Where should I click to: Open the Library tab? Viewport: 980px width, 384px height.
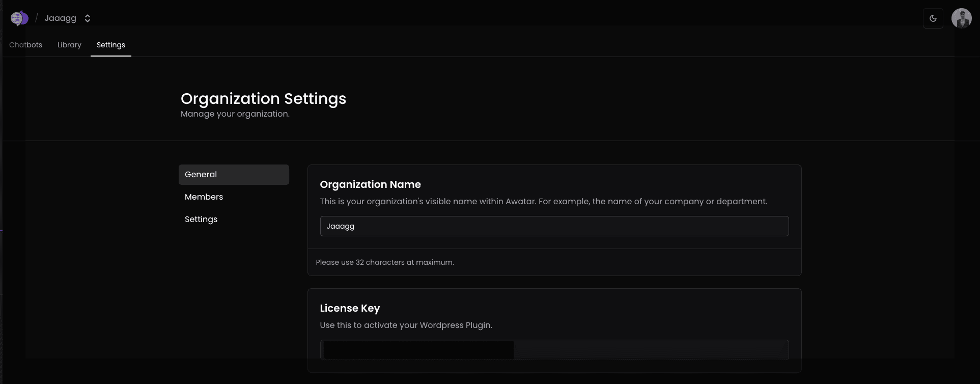69,45
